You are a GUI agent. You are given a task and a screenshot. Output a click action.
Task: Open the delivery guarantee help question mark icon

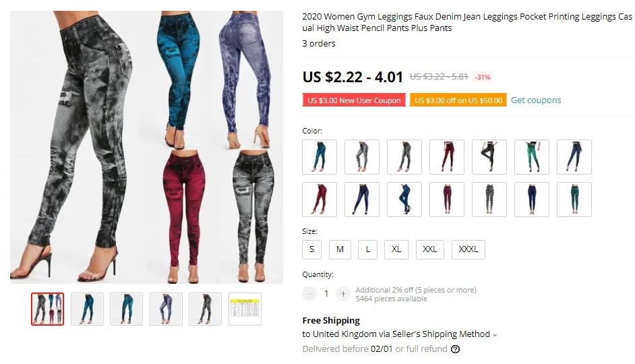(x=456, y=349)
